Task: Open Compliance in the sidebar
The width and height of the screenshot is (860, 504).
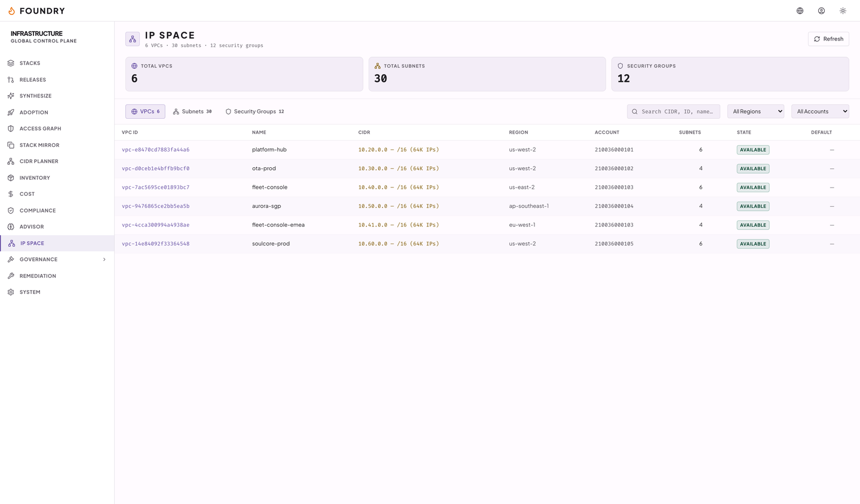Action: pyautogui.click(x=57, y=210)
